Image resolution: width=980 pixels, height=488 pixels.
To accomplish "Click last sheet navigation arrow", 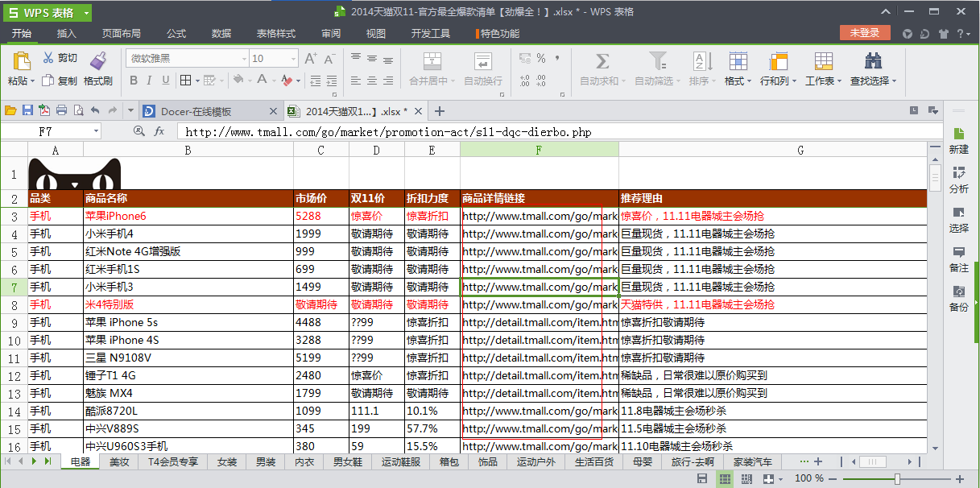I will pos(48,461).
